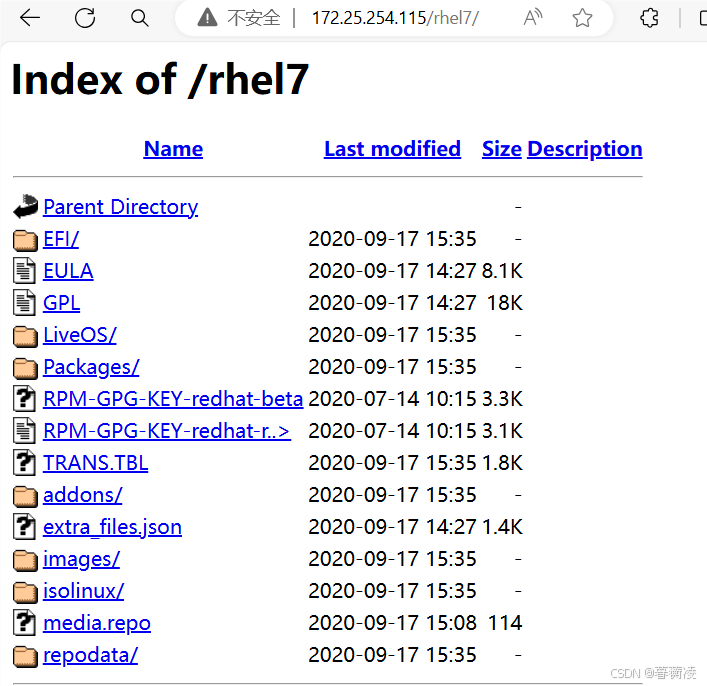Open the EULA file link
This screenshot has height=686, width=707.
pyautogui.click(x=68, y=271)
